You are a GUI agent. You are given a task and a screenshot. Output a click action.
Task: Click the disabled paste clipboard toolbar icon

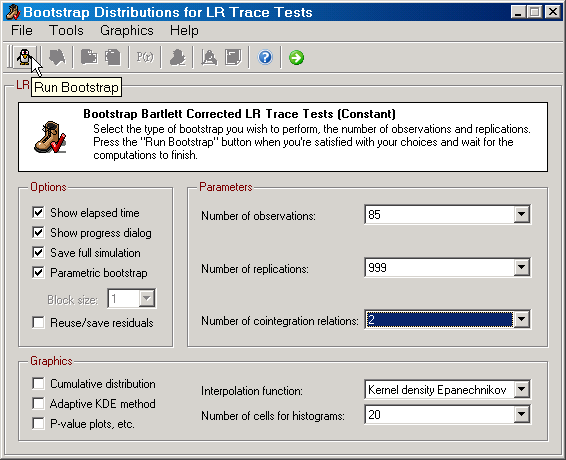[x=113, y=57]
